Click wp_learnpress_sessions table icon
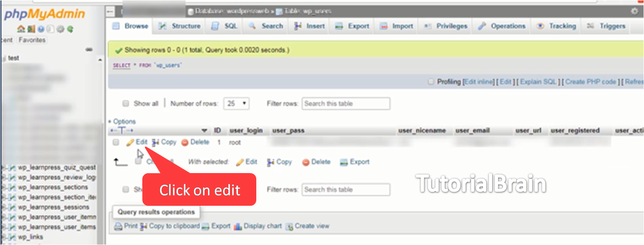This screenshot has width=644, height=245. 12,207
